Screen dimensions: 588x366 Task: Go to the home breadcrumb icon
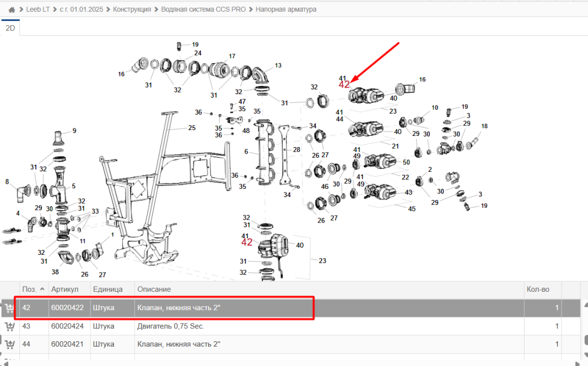click(x=12, y=10)
